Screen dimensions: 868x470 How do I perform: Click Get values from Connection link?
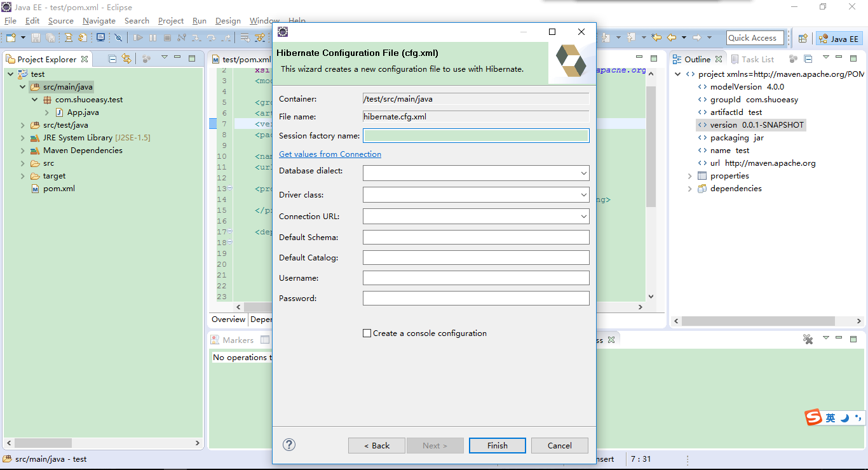coord(330,154)
